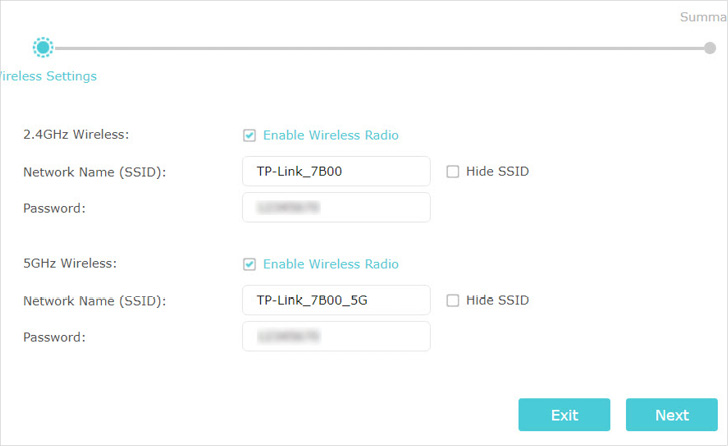The image size is (728, 446).
Task: Click the middle of the setup progress bar
Action: [376, 47]
